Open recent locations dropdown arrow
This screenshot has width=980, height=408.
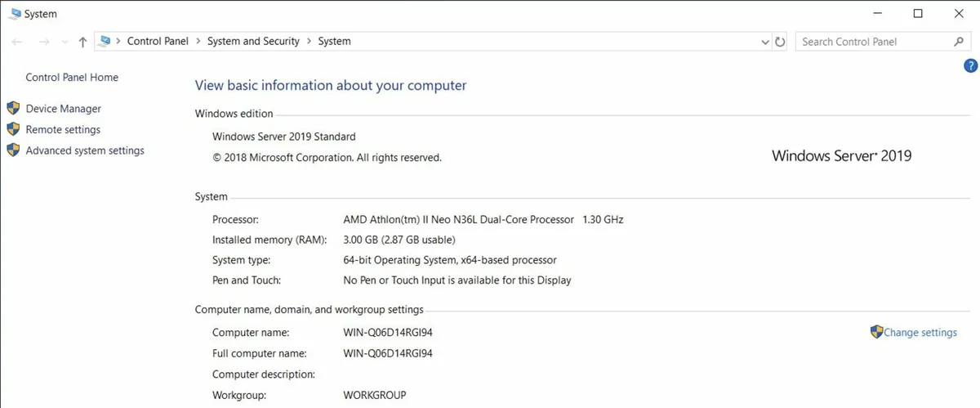pos(65,42)
